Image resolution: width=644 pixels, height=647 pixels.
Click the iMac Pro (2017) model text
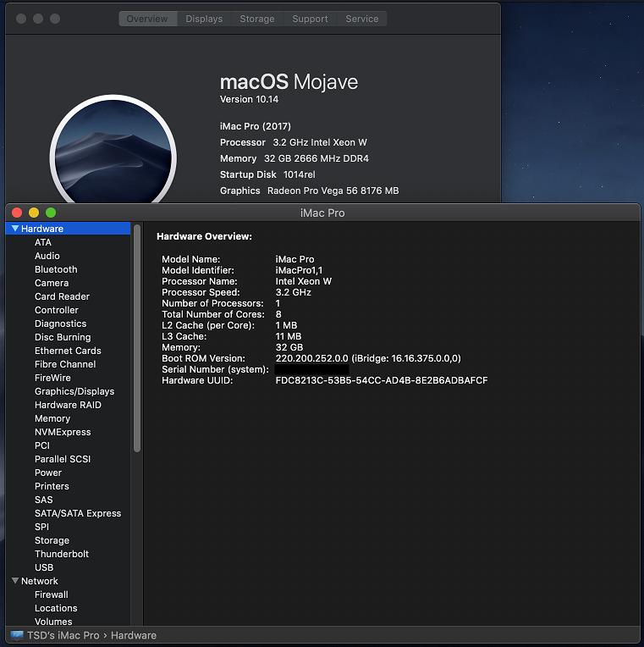pyautogui.click(x=256, y=126)
